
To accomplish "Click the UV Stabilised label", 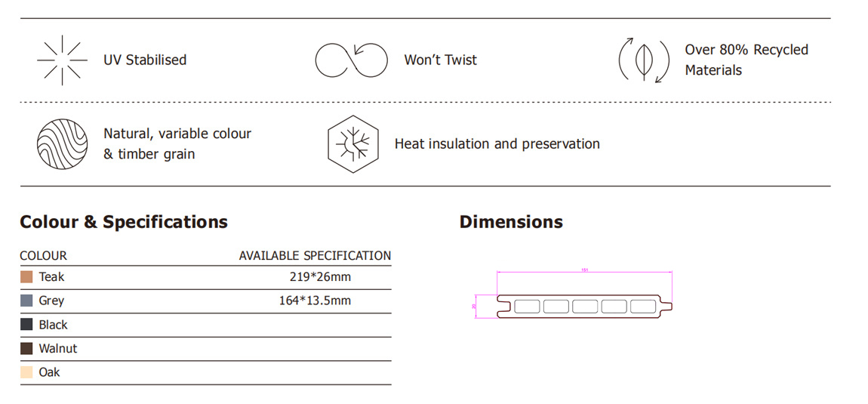I will (145, 60).
